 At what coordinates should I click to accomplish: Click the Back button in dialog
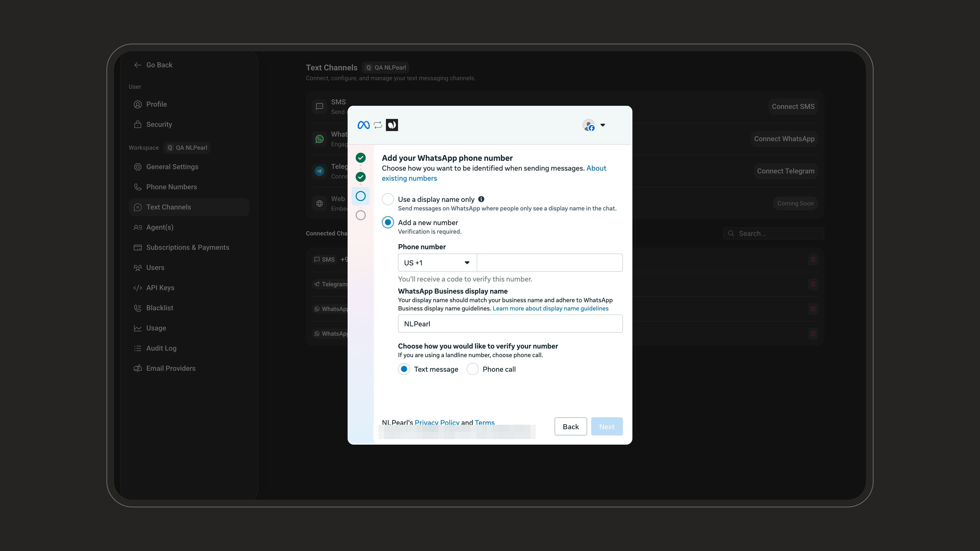click(x=571, y=427)
